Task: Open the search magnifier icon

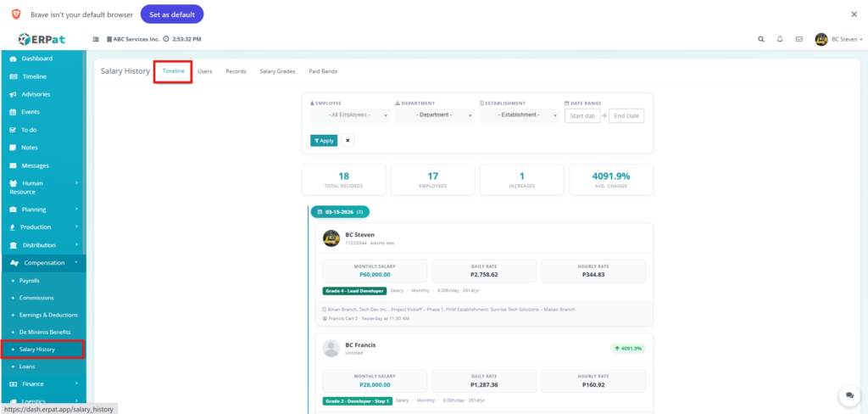Action: tap(761, 39)
